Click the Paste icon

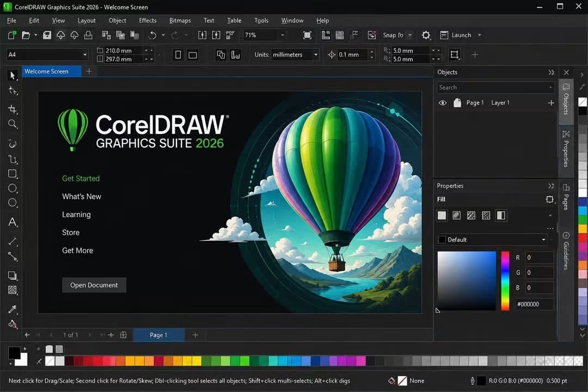tap(134, 35)
